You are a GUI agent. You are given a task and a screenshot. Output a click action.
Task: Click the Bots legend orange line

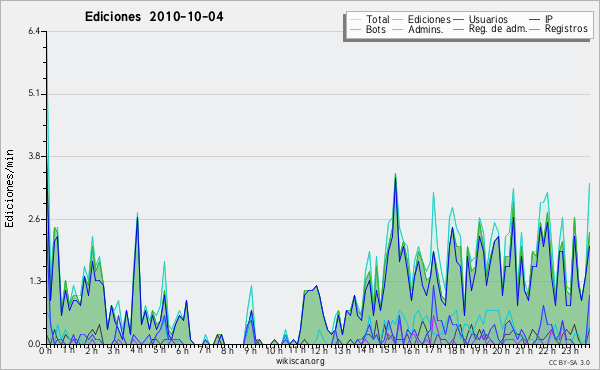tap(355, 29)
